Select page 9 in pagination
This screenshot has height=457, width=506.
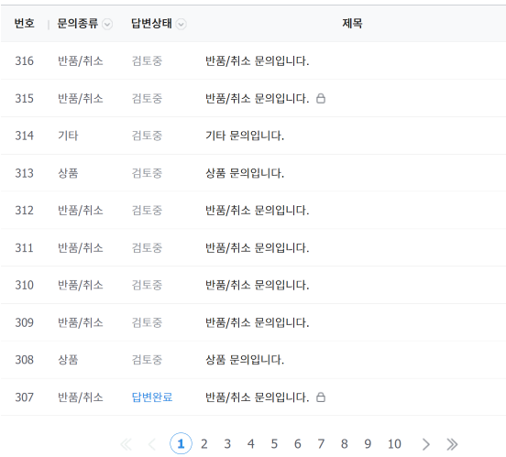point(368,444)
